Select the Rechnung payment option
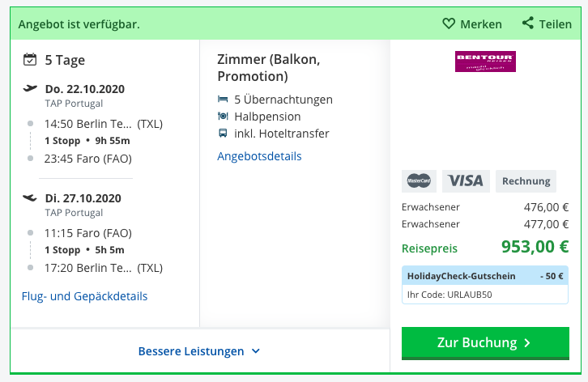The width and height of the screenshot is (588, 382). [526, 181]
